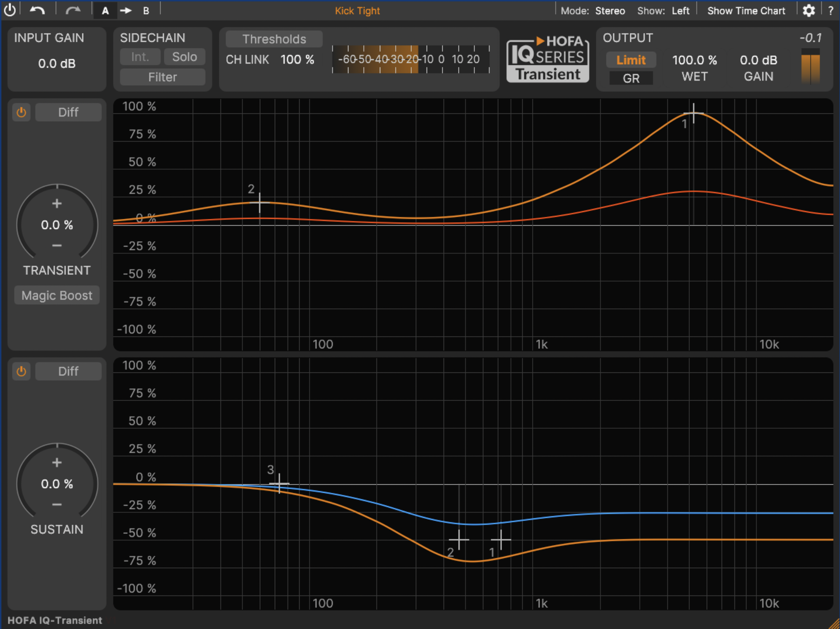The image size is (840, 629).
Task: Open the Mode: Stereo selector
Action: pos(610,10)
